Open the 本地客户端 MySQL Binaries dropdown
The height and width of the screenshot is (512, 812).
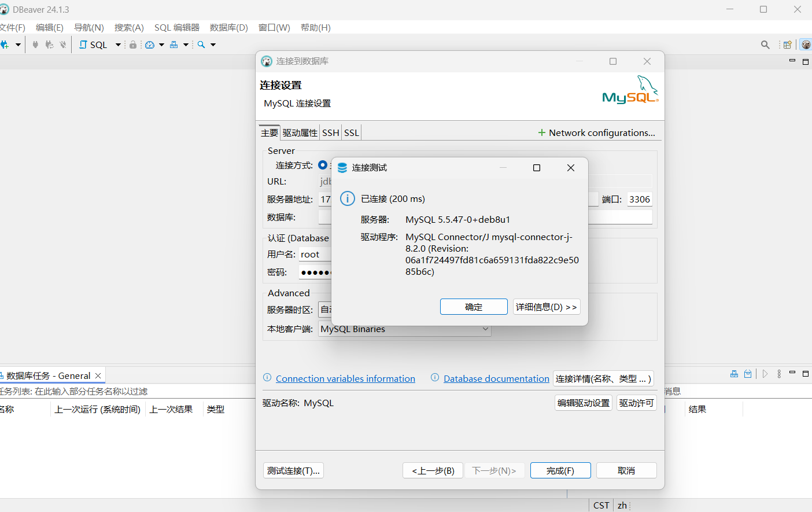405,329
